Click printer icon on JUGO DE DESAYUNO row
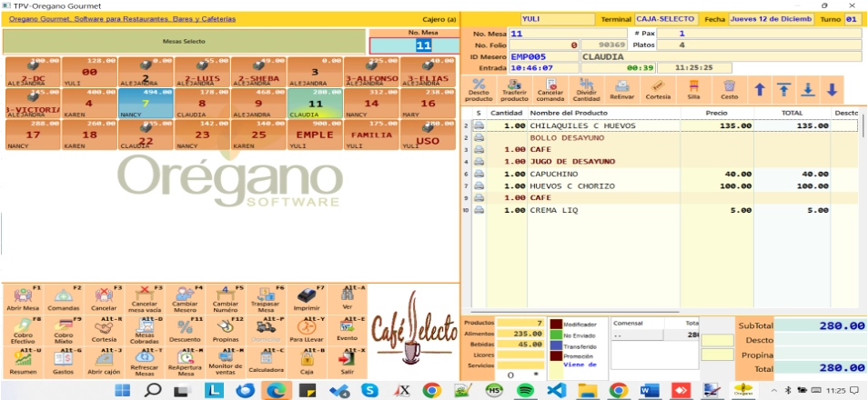868x400 pixels. (x=479, y=162)
